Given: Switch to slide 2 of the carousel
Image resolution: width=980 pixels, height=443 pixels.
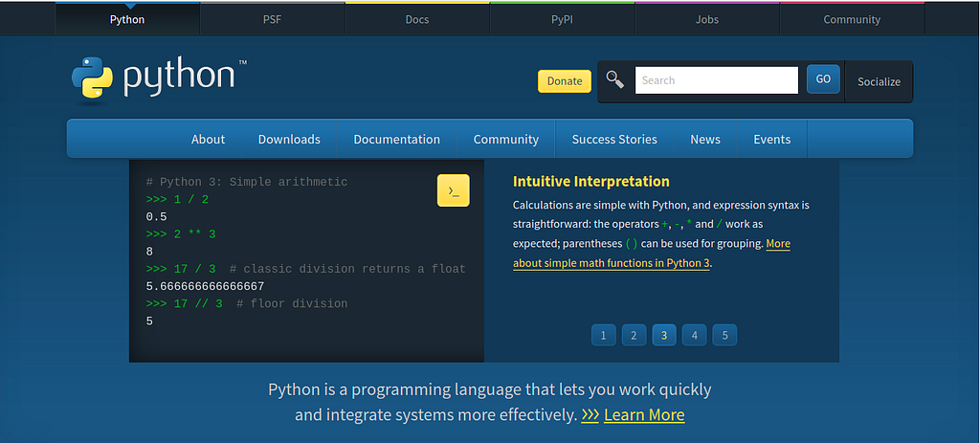Looking at the screenshot, I should [x=634, y=335].
